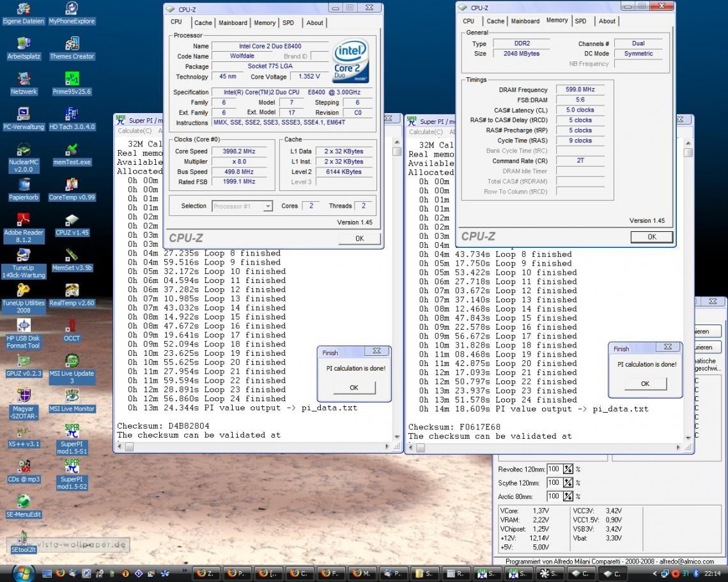
Task: Open Mainboard tab in left CPU-Z window
Action: [x=233, y=23]
